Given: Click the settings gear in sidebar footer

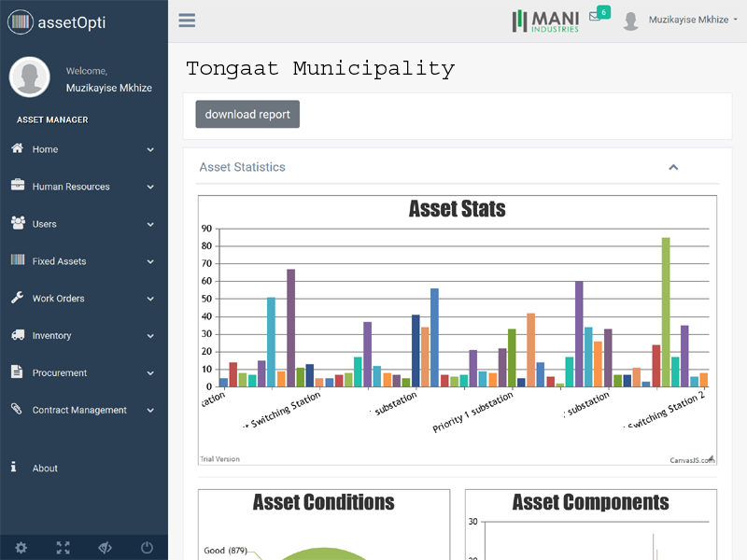Looking at the screenshot, I should click(x=21, y=548).
